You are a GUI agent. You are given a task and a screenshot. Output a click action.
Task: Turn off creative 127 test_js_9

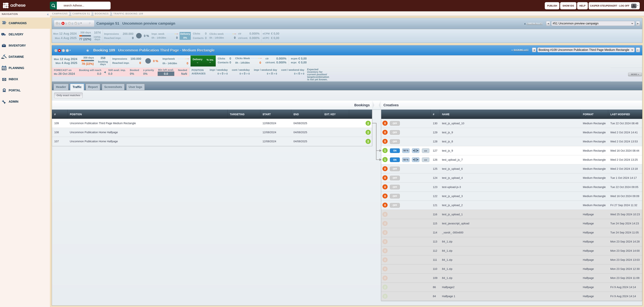click(x=395, y=151)
